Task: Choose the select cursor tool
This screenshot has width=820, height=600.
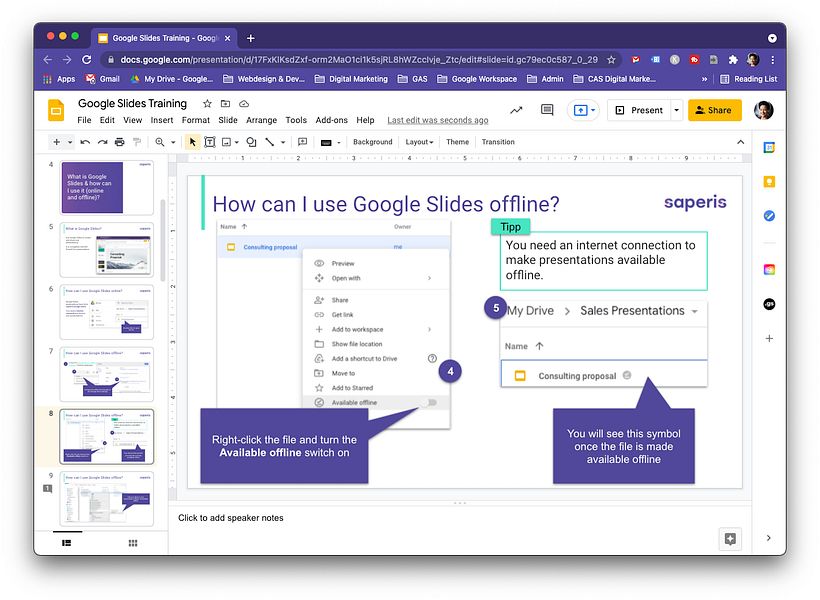Action: [192, 142]
